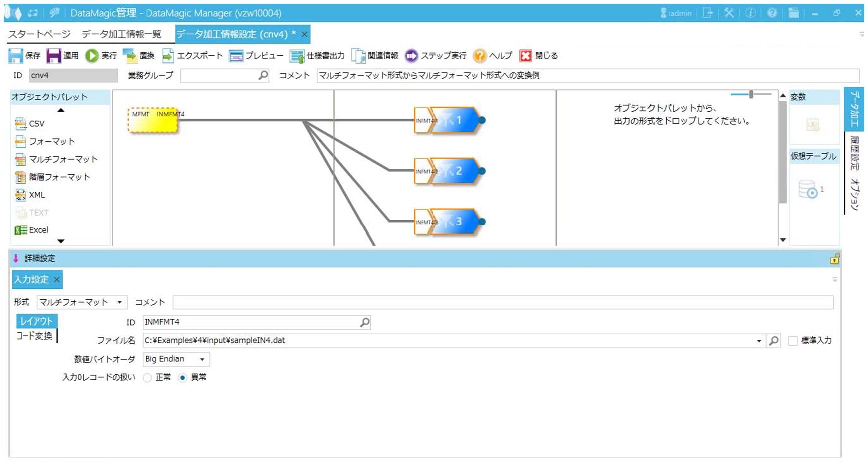This screenshot has width=868, height=466.
Task: Click the yellow MFMT INMFMT4 input node
Action: coord(153,121)
